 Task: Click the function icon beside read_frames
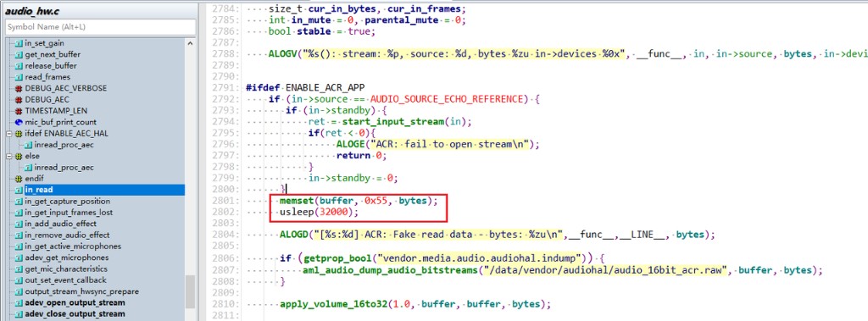pyautogui.click(x=19, y=77)
